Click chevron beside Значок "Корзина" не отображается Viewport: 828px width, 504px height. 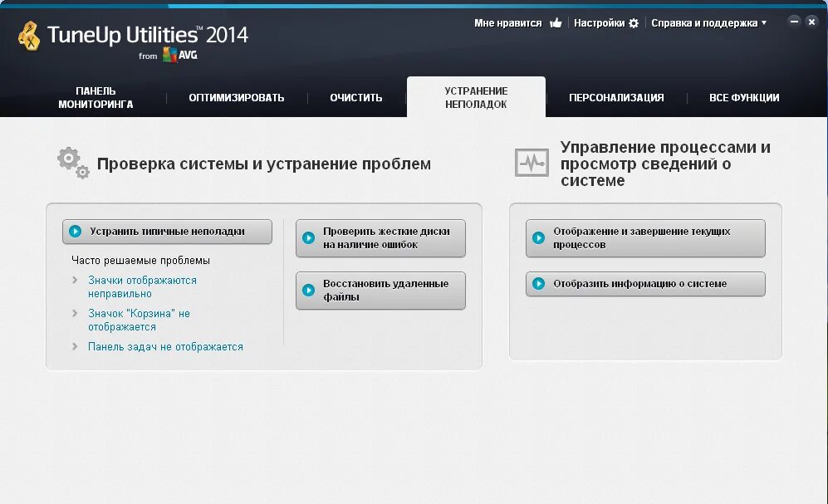[75, 314]
